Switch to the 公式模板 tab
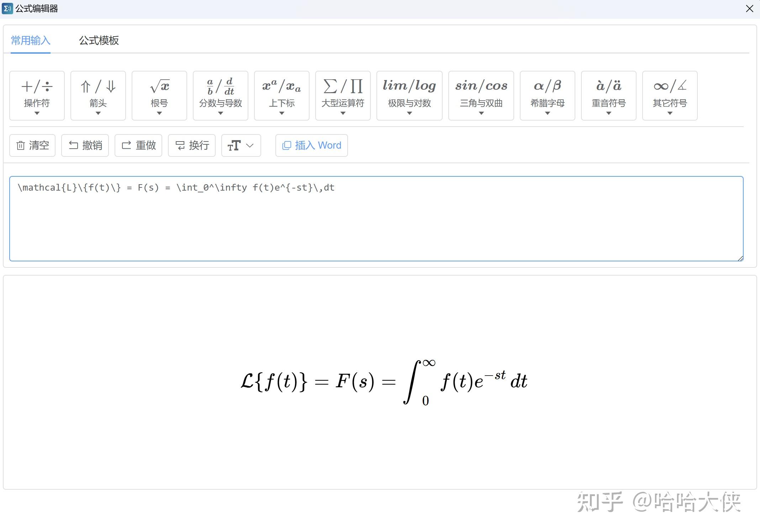Viewport: 760px width, 532px height. pyautogui.click(x=99, y=41)
